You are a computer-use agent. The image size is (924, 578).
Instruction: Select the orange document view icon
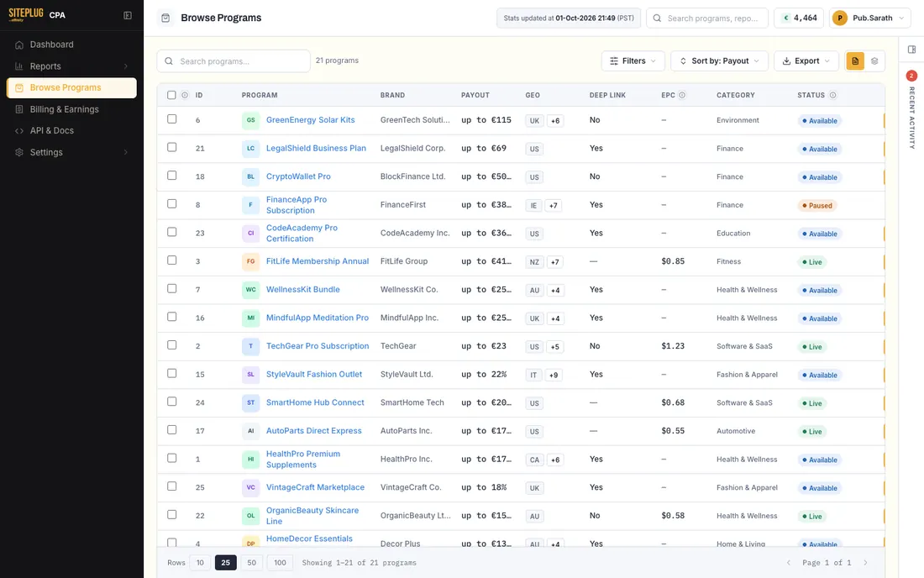855,61
